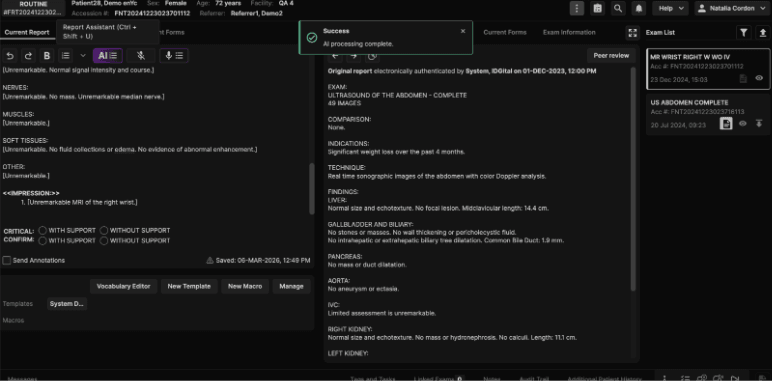Toggle eye icon on US ABDOMEN COMPLETE exam
This screenshot has width=772, height=381.
point(743,124)
